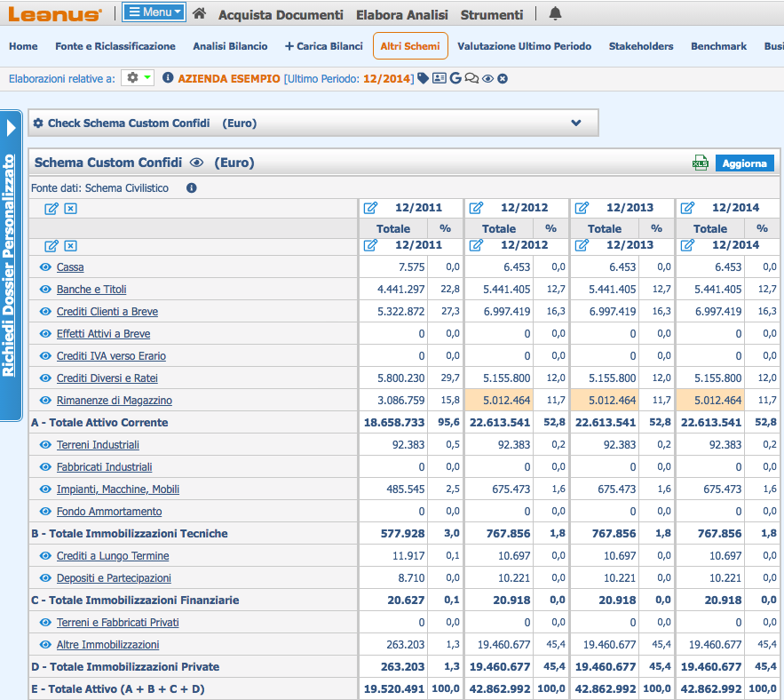Open the gear settings dropdown

click(x=138, y=78)
